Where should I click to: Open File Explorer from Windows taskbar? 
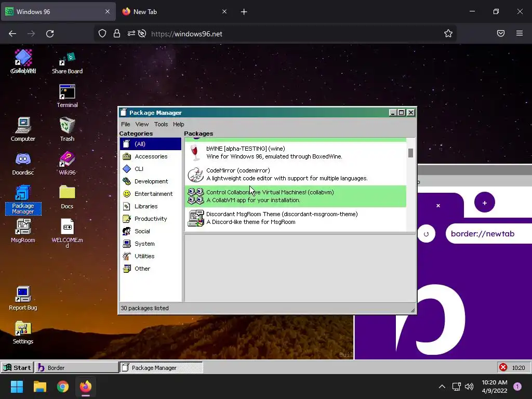(39, 387)
